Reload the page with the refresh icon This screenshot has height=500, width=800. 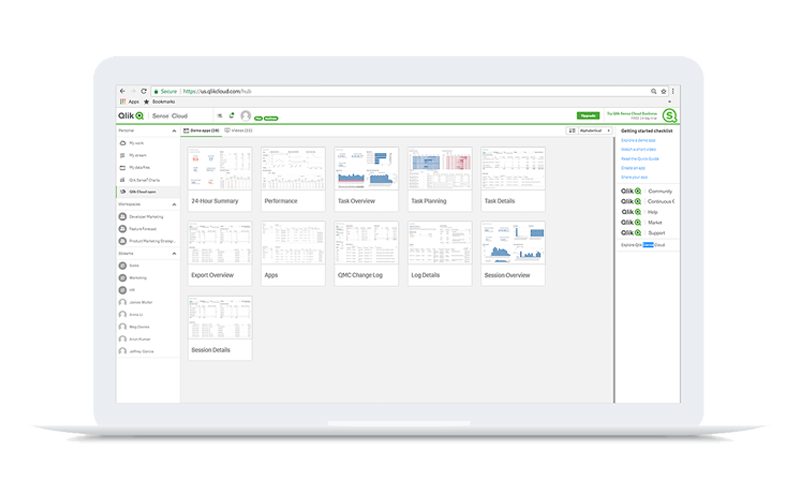pos(144,91)
